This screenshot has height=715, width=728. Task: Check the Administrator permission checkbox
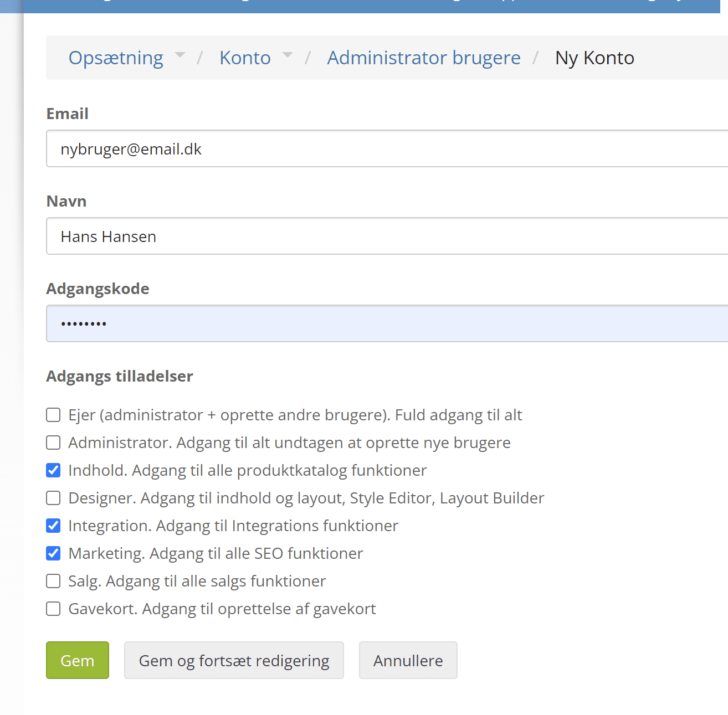(53, 443)
